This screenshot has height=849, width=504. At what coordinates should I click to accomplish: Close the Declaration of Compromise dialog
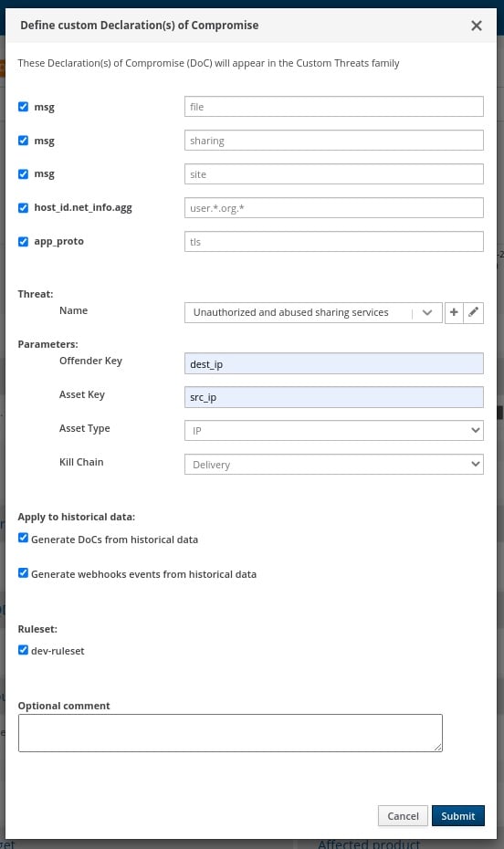(x=476, y=26)
